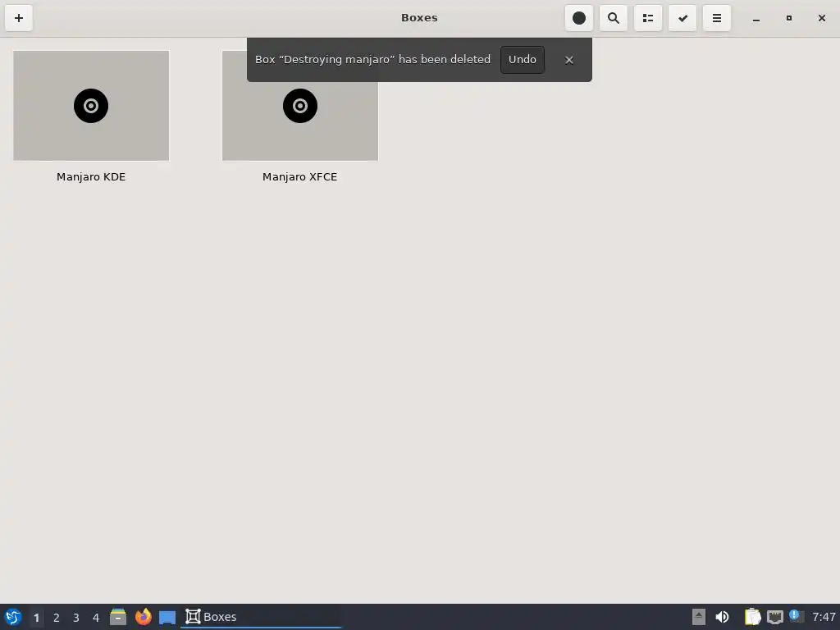The height and width of the screenshot is (630, 840).
Task: Show the desktop via blue taskbar icon
Action: click(167, 618)
